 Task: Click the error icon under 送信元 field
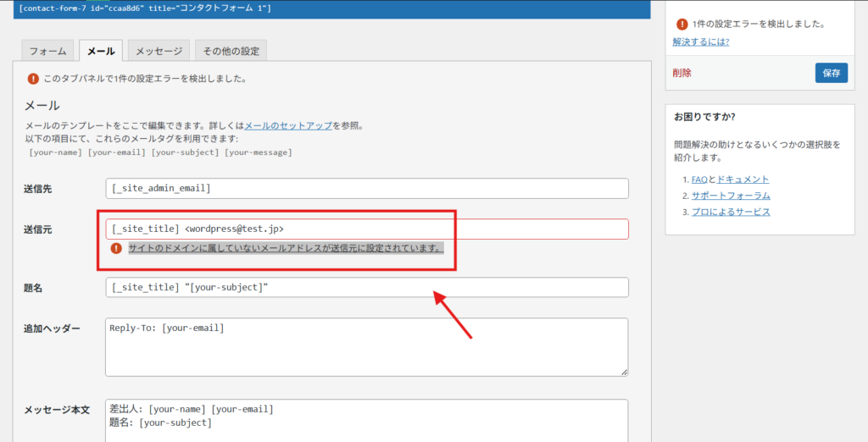pos(115,248)
